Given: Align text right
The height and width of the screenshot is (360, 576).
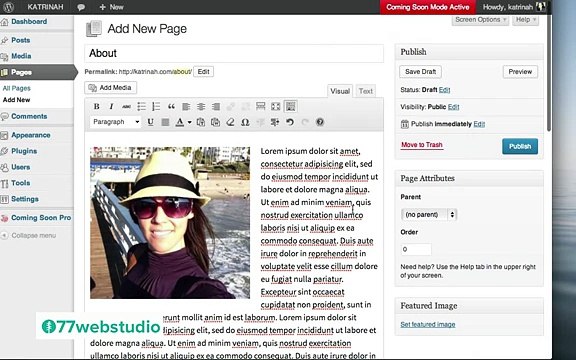Looking at the screenshot, I should [216, 107].
